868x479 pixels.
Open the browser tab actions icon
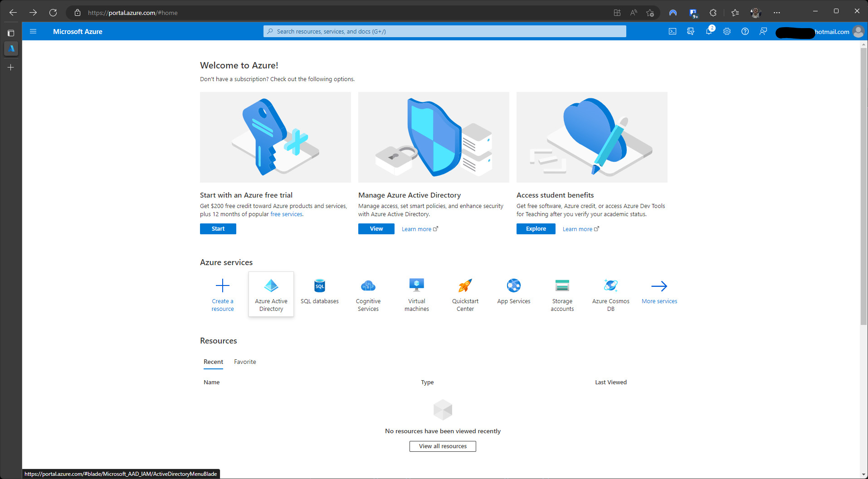click(x=11, y=33)
